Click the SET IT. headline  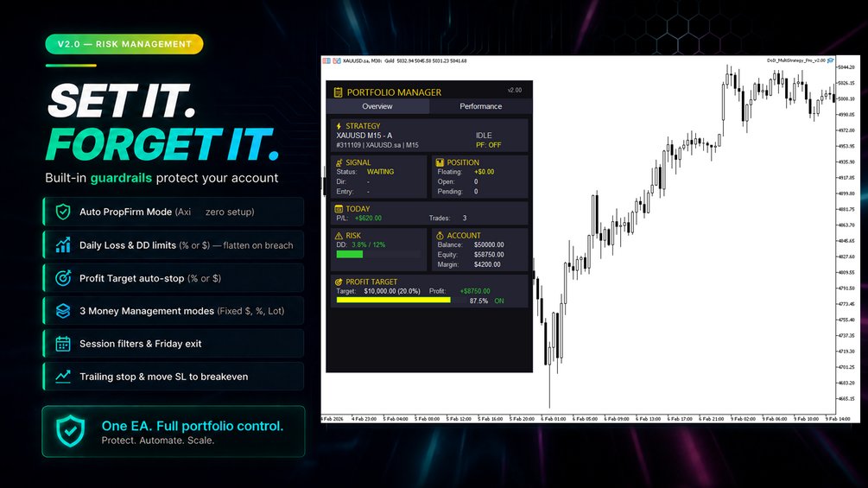[x=122, y=101]
